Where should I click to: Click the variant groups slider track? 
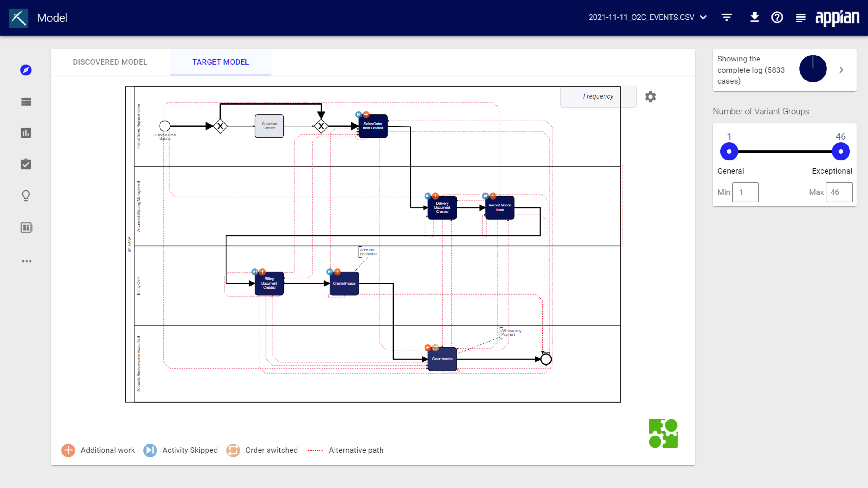pyautogui.click(x=785, y=152)
